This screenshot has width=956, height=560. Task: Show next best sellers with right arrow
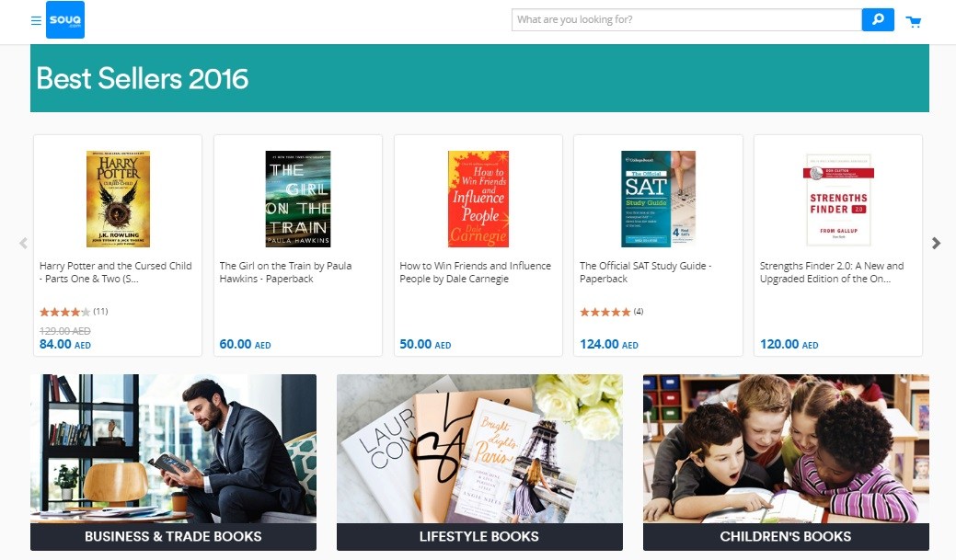[x=936, y=243]
